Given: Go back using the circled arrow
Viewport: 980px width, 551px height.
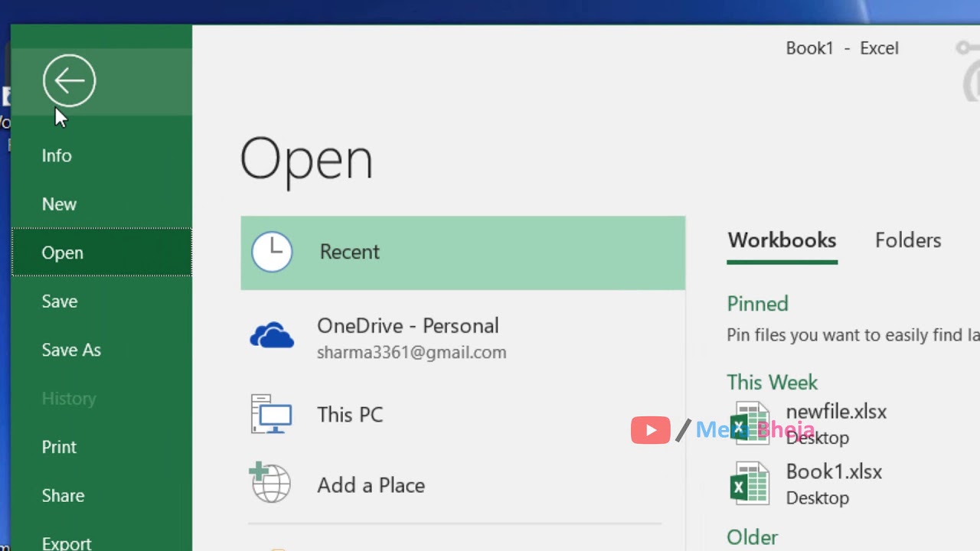Looking at the screenshot, I should (x=69, y=80).
